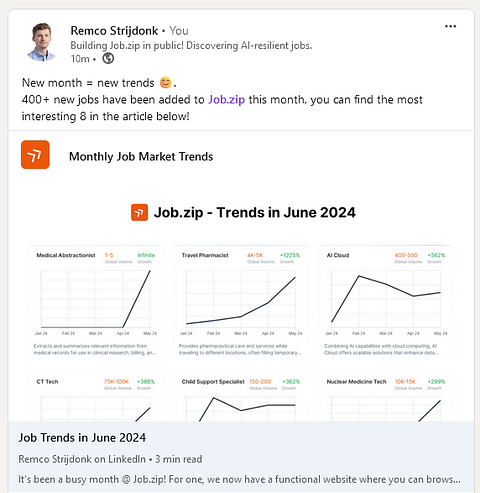480x493 pixels.
Task: Click the CT Tech chart card
Action: (x=95, y=397)
